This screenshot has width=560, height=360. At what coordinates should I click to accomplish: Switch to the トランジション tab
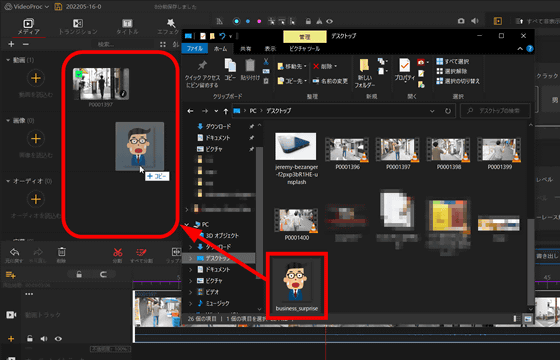tap(78, 27)
